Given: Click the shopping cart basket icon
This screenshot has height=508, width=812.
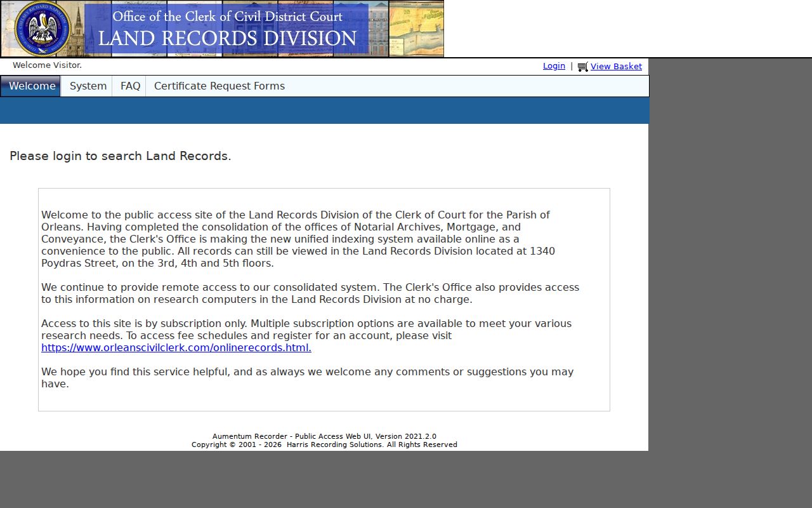Looking at the screenshot, I should point(582,67).
